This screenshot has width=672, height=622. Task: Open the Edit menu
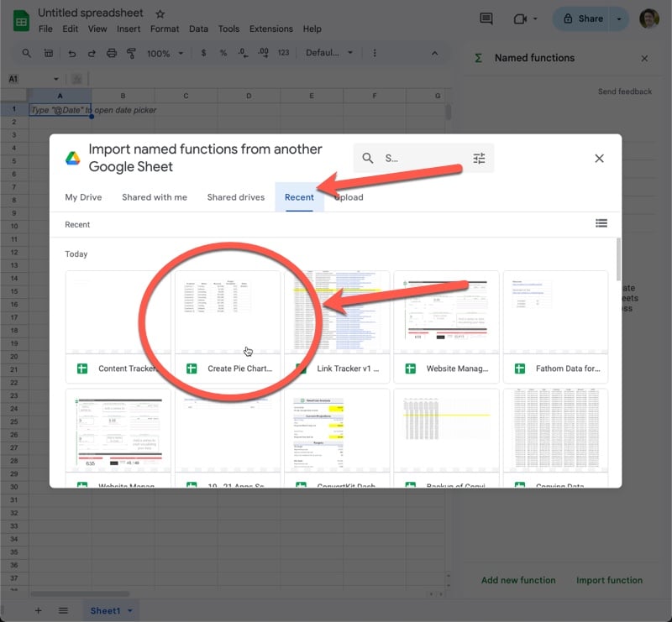point(71,29)
